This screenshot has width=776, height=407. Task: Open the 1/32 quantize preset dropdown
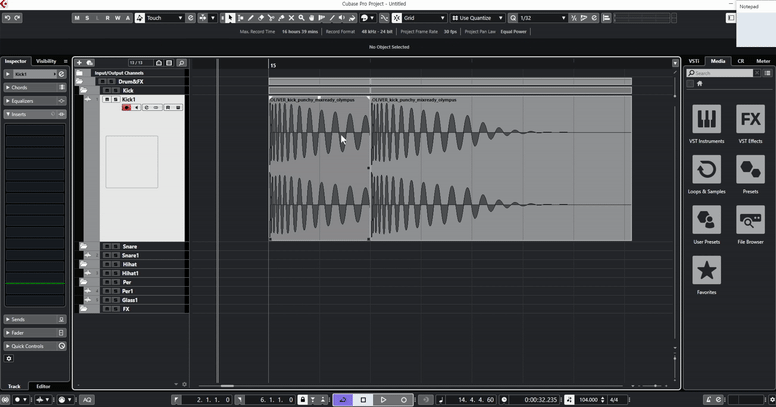tap(542, 18)
